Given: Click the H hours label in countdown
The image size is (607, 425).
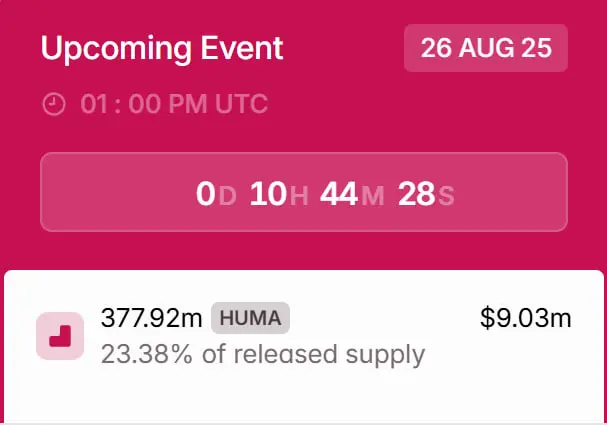Looking at the screenshot, I should pos(299,196).
